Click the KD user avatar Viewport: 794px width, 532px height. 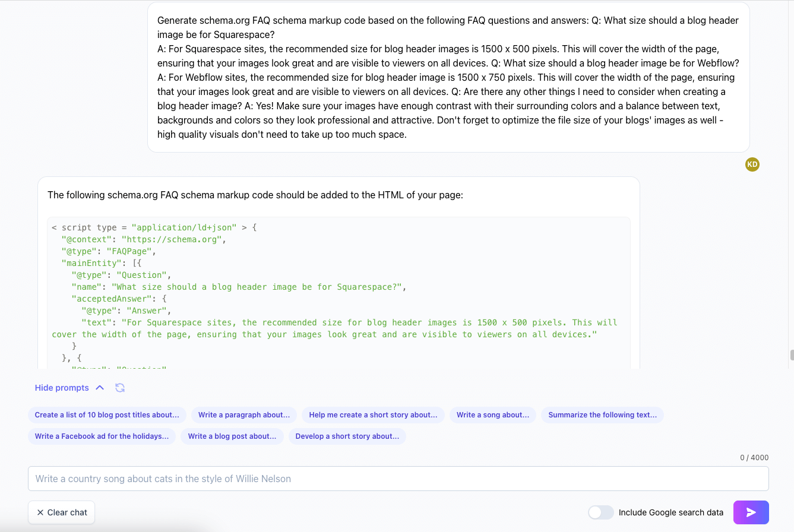click(x=752, y=164)
